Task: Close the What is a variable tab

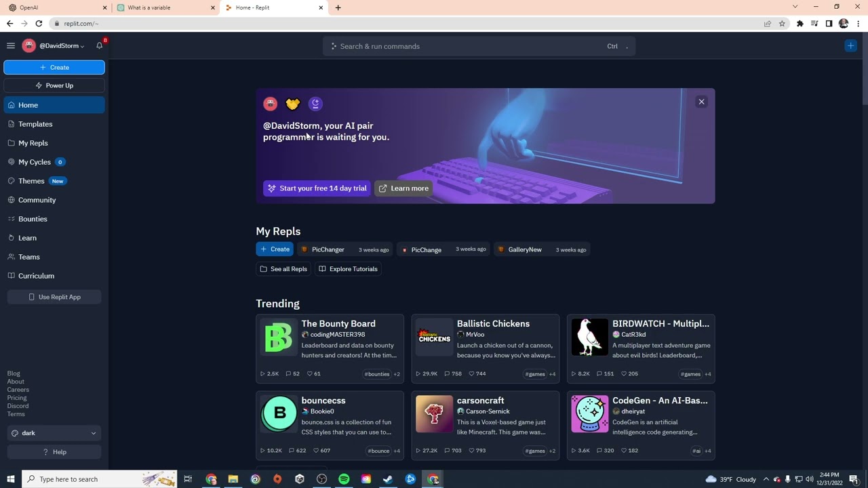Action: (213, 7)
